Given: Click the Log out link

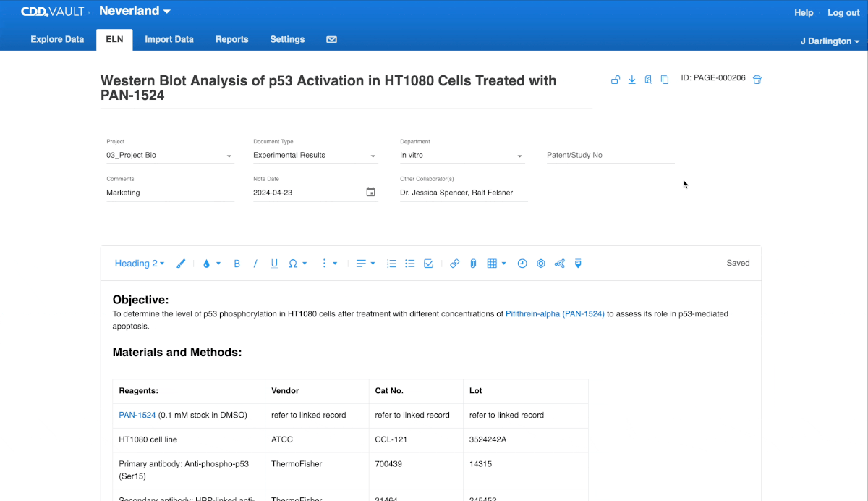Looking at the screenshot, I should click(x=843, y=13).
